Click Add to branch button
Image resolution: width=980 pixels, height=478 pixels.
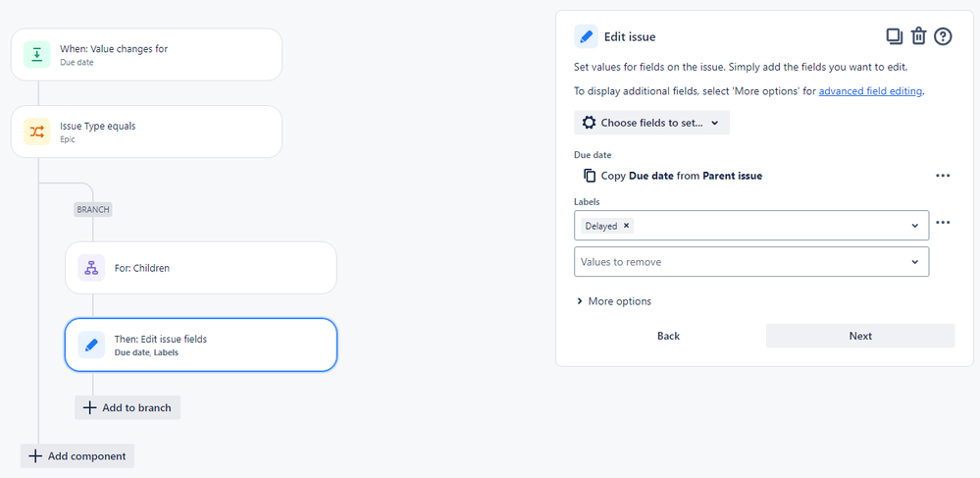click(128, 407)
